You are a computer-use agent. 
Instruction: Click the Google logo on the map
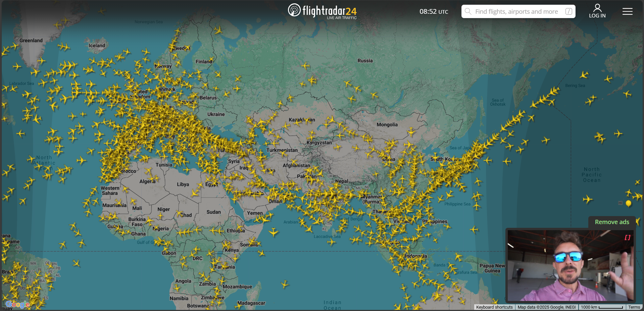[18, 304]
